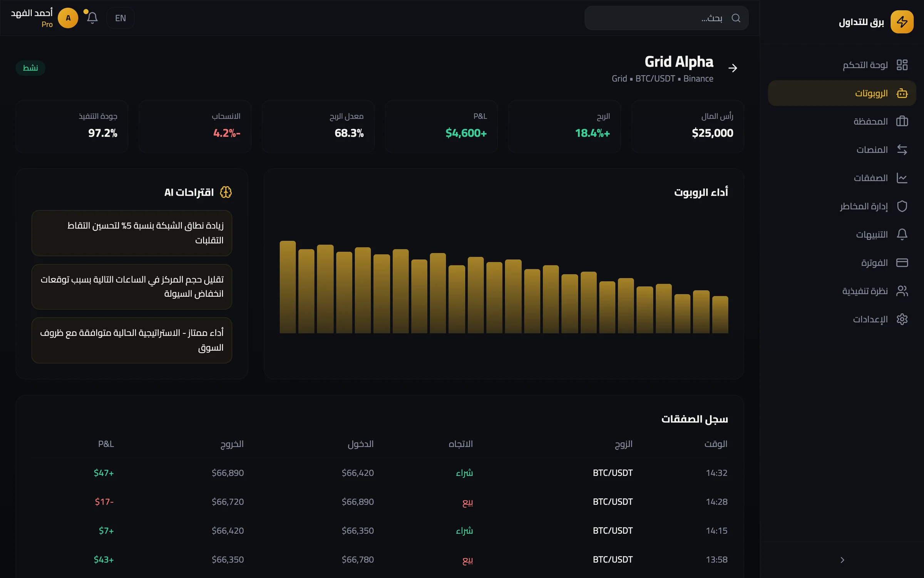Switch language with EN button
The height and width of the screenshot is (578, 924).
121,18
